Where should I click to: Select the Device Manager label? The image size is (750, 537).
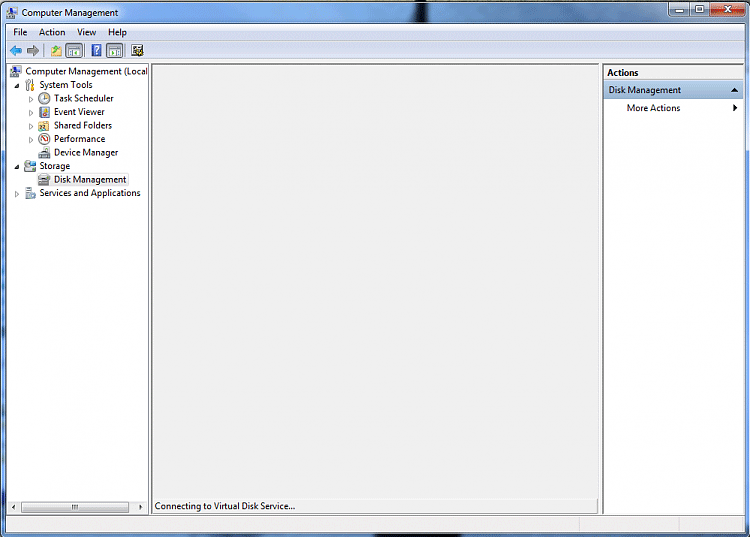click(x=86, y=153)
